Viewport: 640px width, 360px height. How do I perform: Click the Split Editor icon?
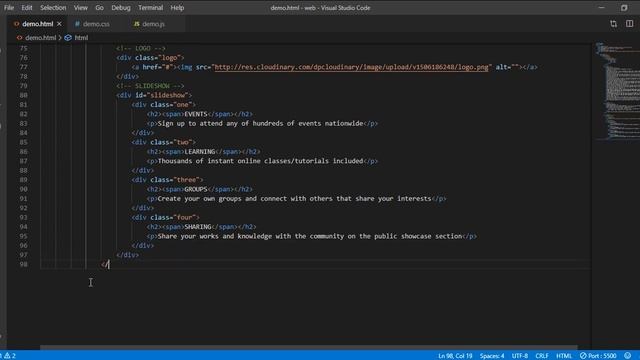(629, 24)
